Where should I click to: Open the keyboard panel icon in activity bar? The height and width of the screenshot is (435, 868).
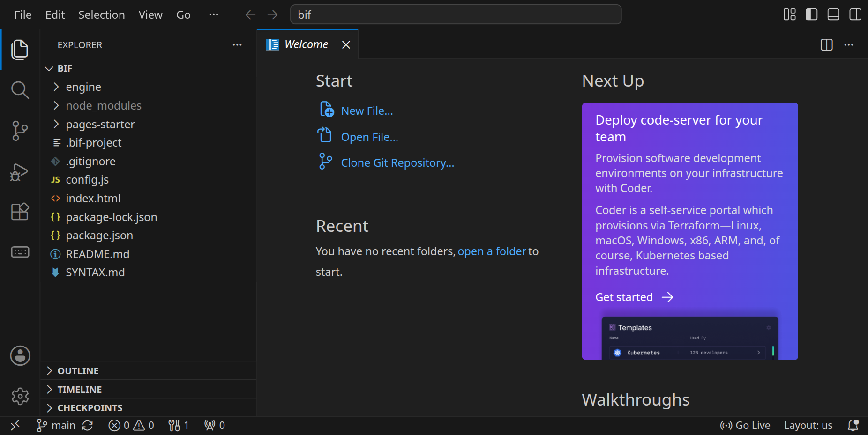(x=20, y=252)
